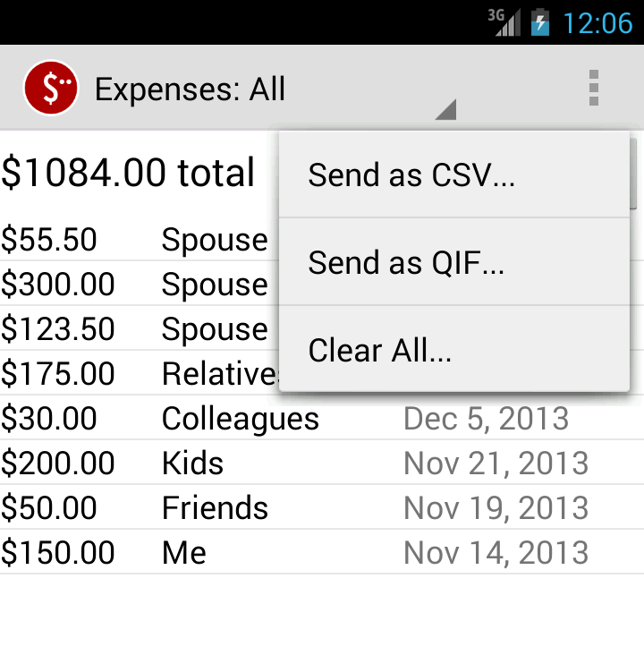Tap the battery charging status icon
The image size is (644, 655).
tap(539, 21)
